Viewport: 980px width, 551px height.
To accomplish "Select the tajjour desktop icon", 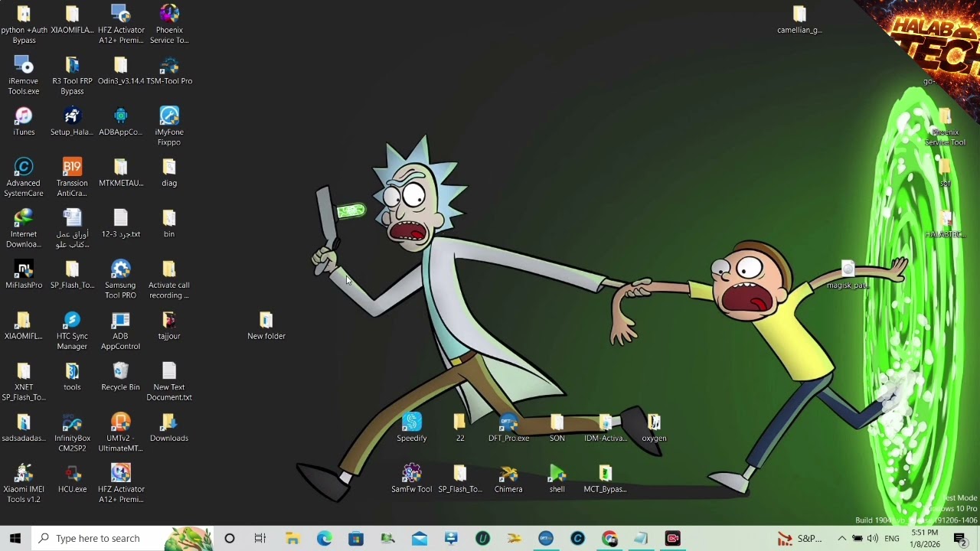I will 169,325.
